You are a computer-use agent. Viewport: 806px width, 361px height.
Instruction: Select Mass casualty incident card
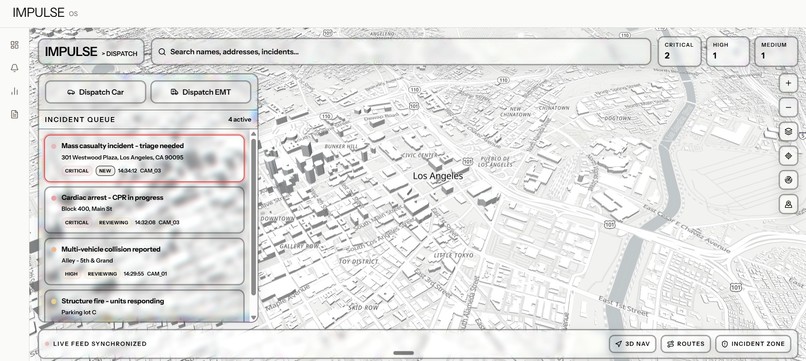click(144, 158)
